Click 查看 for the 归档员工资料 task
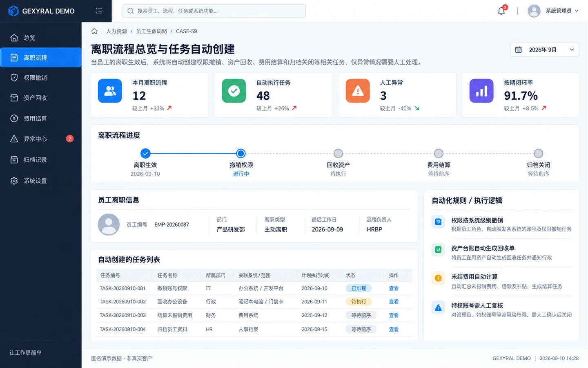 click(394, 329)
